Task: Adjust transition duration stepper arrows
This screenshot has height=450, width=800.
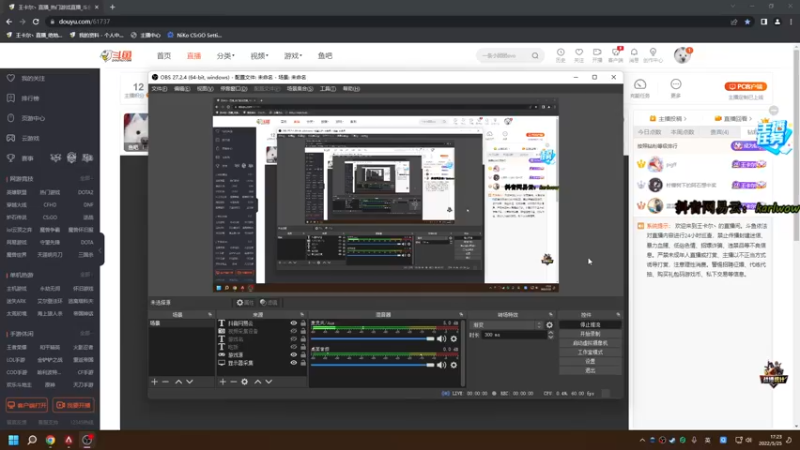Action: pyautogui.click(x=551, y=335)
